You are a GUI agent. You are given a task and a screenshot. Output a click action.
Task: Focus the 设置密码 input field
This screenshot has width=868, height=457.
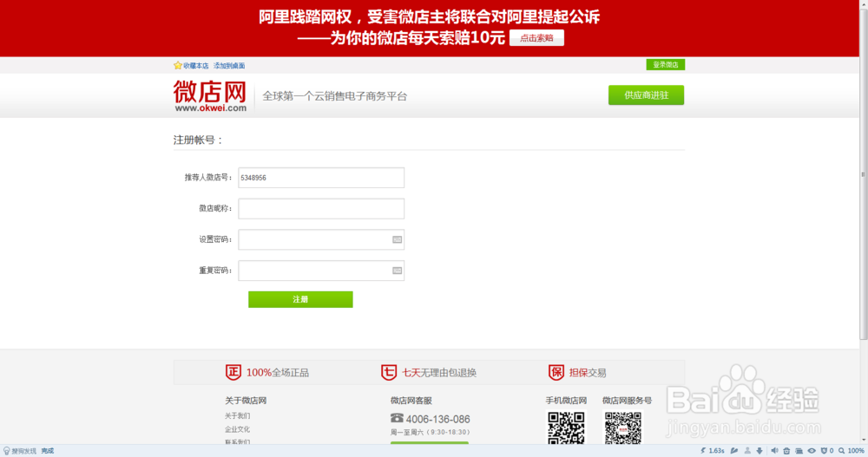click(x=321, y=239)
